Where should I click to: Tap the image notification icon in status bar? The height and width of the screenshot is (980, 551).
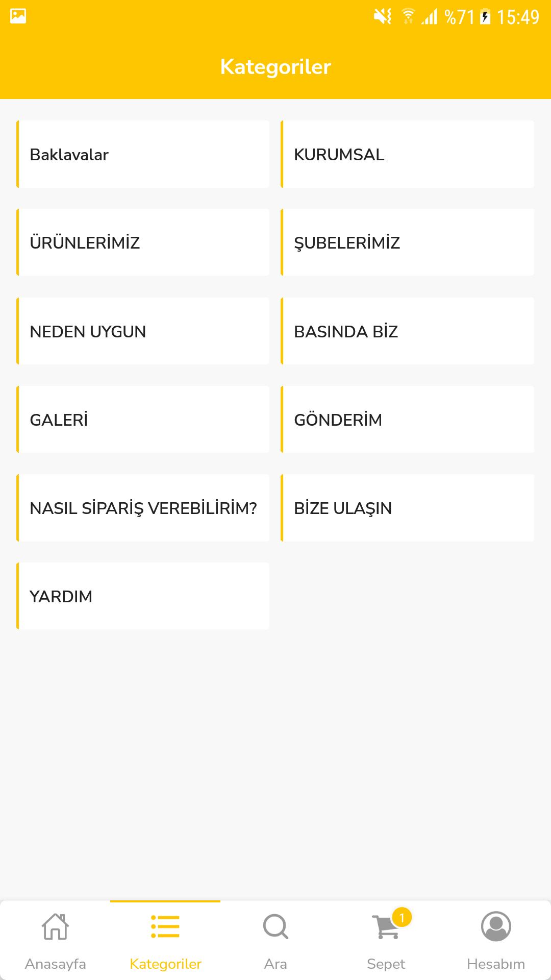18,16
